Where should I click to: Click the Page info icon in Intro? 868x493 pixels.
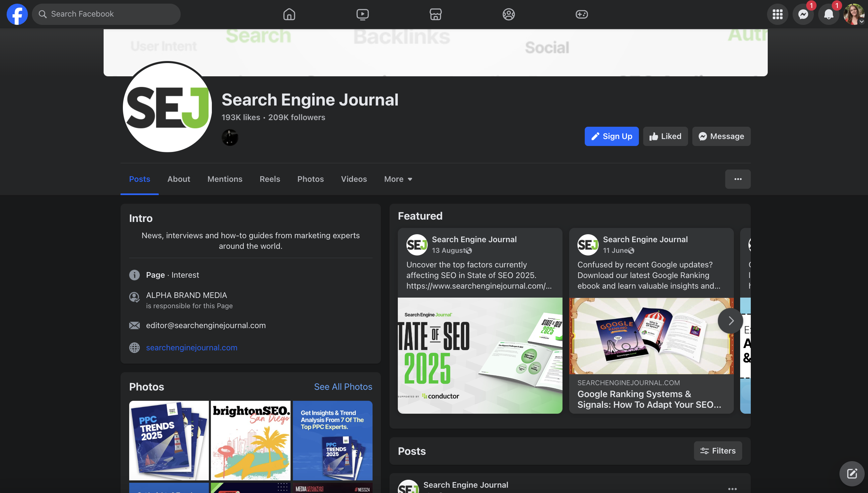(134, 275)
